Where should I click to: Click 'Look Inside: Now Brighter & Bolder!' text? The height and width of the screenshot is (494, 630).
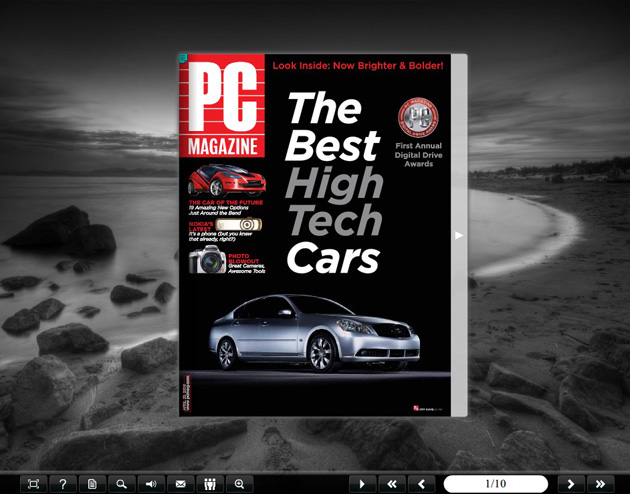pos(358,65)
